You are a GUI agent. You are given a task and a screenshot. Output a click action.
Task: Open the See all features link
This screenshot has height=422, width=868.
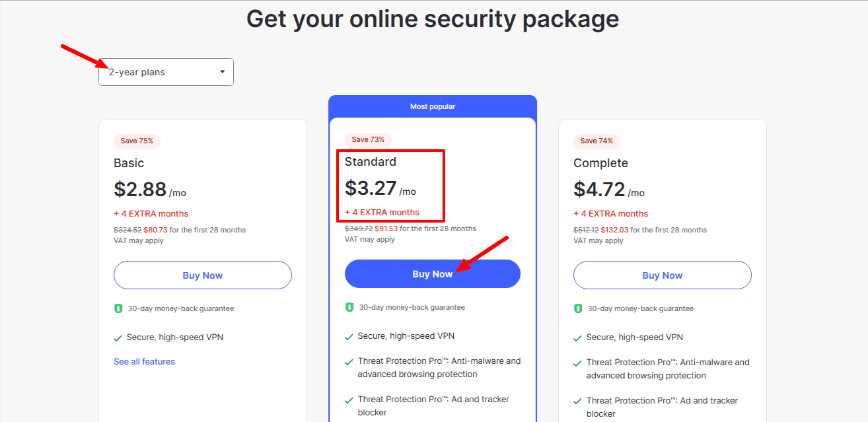pyautogui.click(x=144, y=361)
